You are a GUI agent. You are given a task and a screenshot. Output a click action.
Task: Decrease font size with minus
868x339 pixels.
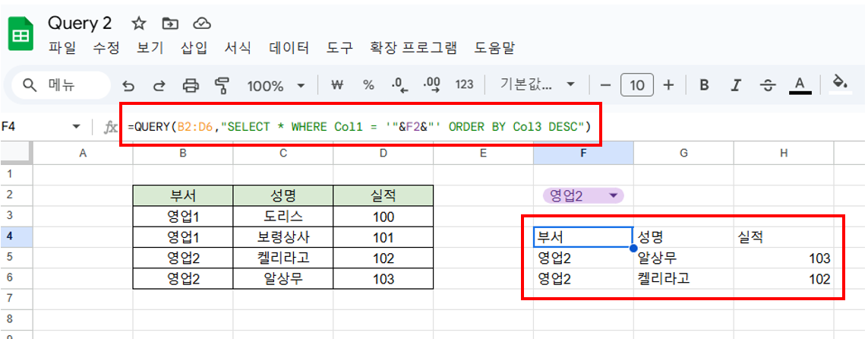click(605, 85)
